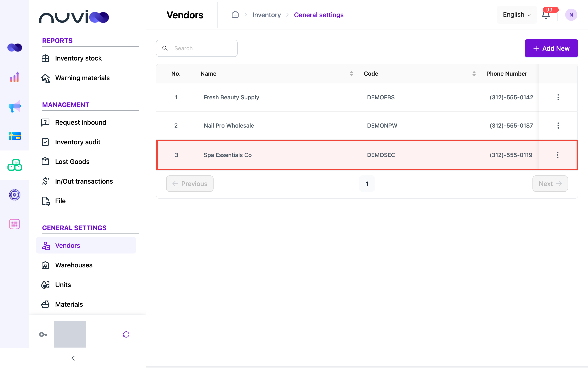The height and width of the screenshot is (368, 588).
Task: Select Vendors in General Settings
Action: click(86, 245)
